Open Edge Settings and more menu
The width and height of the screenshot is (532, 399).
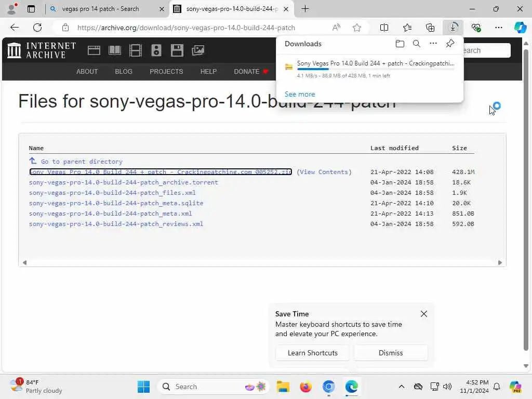click(498, 28)
